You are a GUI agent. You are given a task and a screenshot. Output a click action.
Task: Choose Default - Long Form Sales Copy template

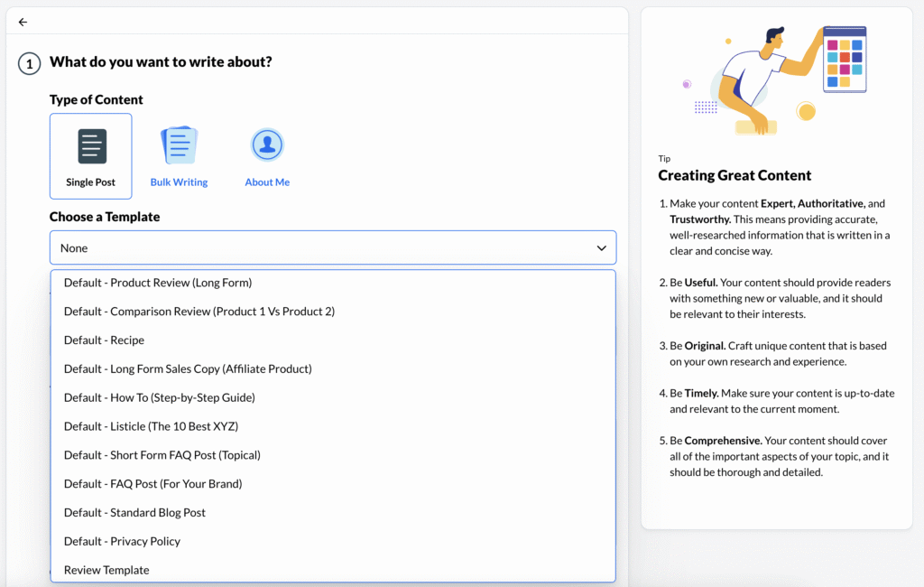point(187,368)
